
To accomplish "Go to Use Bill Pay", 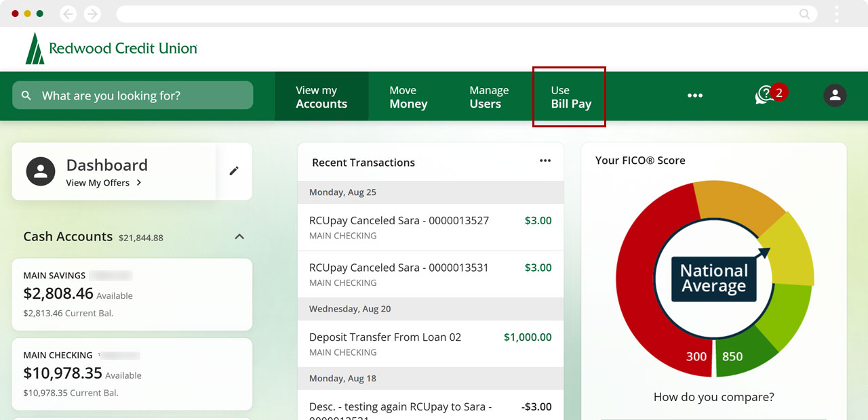I will pos(570,97).
